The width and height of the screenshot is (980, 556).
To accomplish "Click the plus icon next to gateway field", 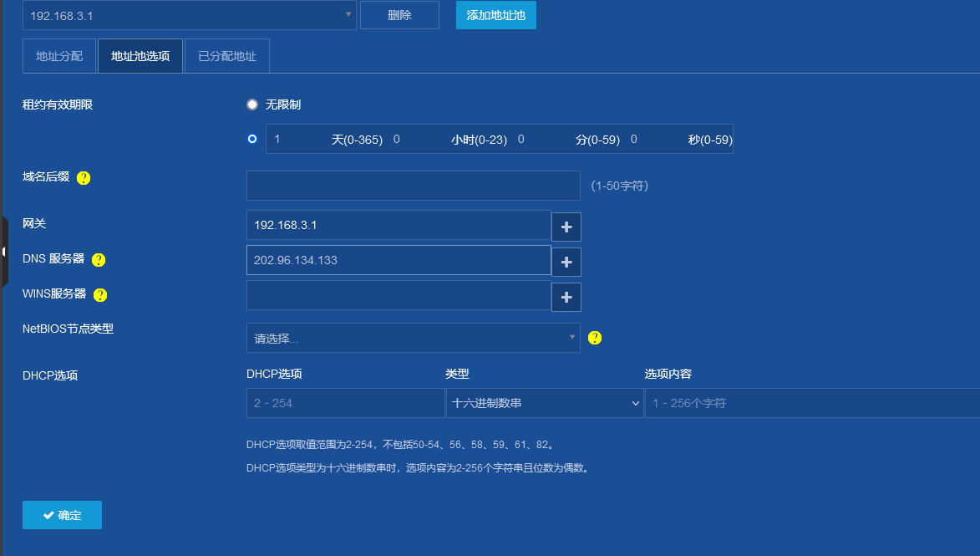I will tap(566, 227).
